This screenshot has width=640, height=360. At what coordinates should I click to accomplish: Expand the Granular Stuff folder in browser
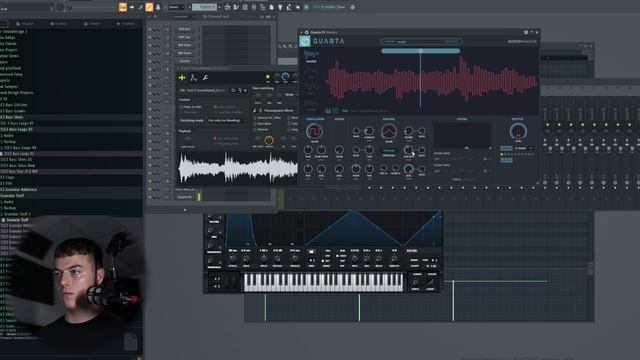coord(12,196)
